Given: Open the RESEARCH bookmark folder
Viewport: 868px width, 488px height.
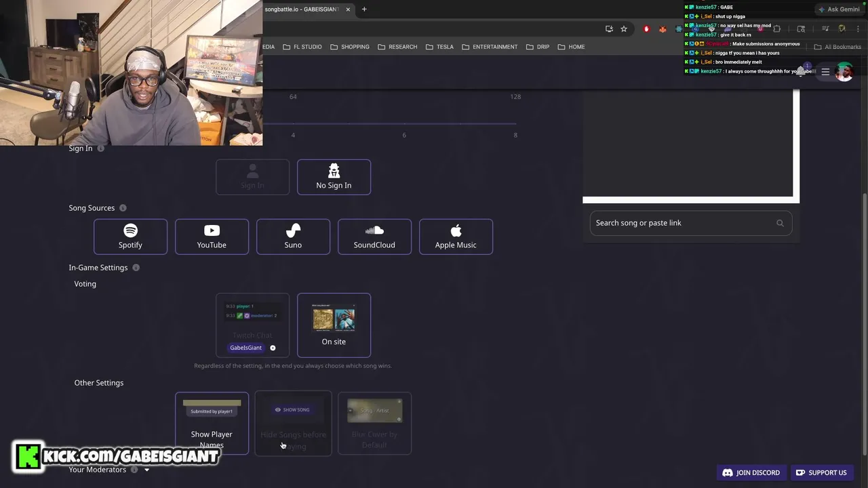Looking at the screenshot, I should tap(397, 47).
